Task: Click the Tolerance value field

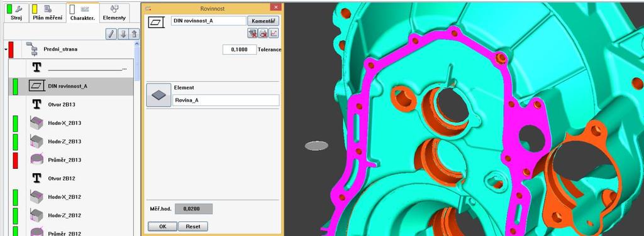Action: (x=240, y=50)
